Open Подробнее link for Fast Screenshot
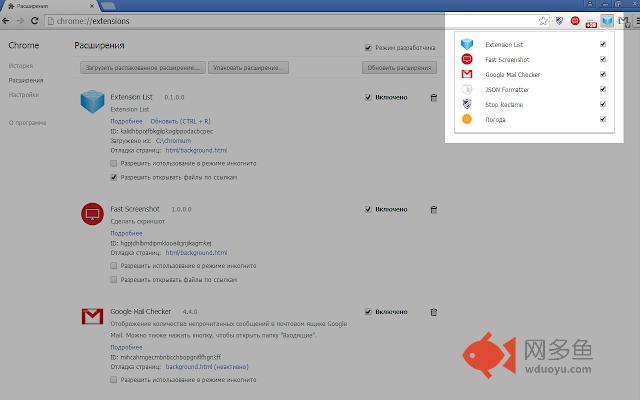The height and width of the screenshot is (400, 640). point(127,233)
